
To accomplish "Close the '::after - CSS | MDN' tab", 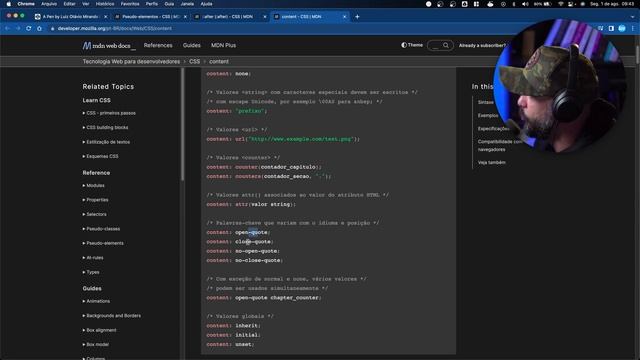I will tap(264, 17).
